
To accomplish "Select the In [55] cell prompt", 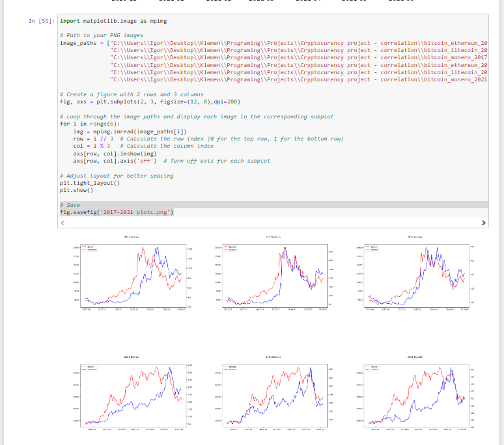I will [x=40, y=21].
